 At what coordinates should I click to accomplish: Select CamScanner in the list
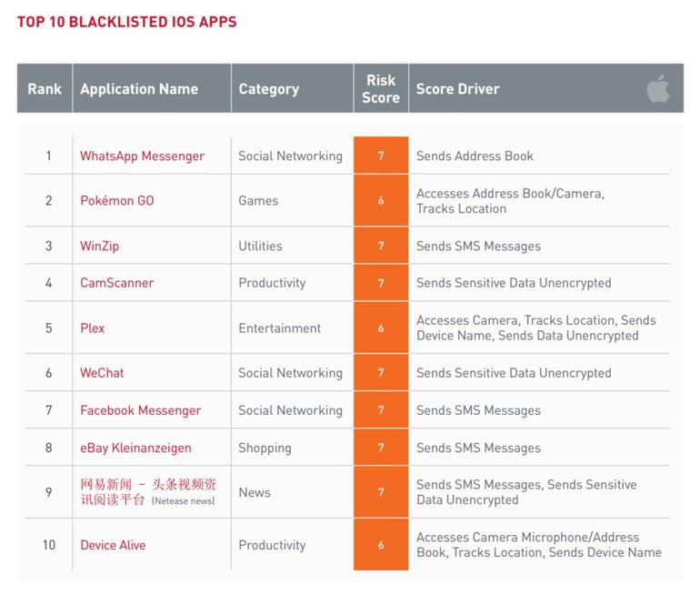[x=117, y=283]
